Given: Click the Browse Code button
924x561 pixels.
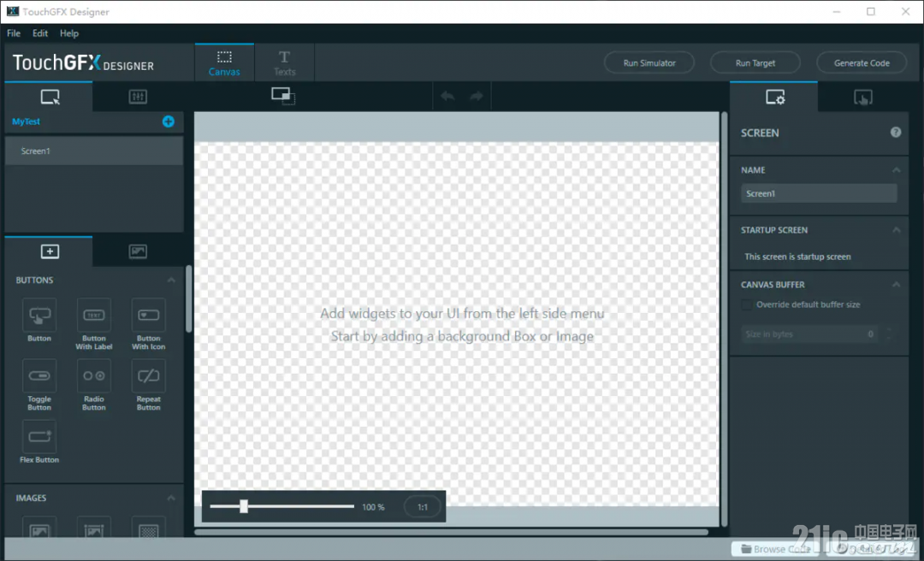Looking at the screenshot, I should [x=777, y=549].
